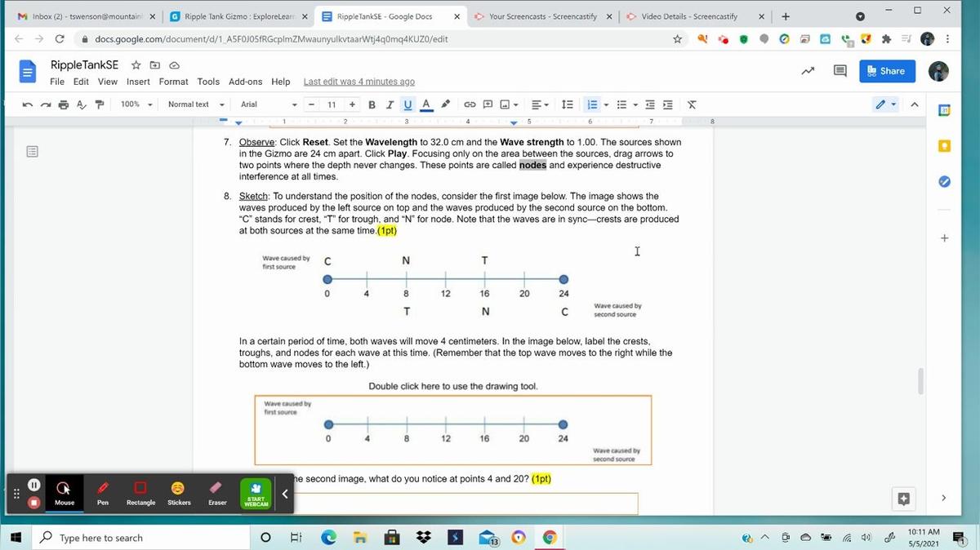Expand the Normal text style dropdown

pyautogui.click(x=195, y=104)
